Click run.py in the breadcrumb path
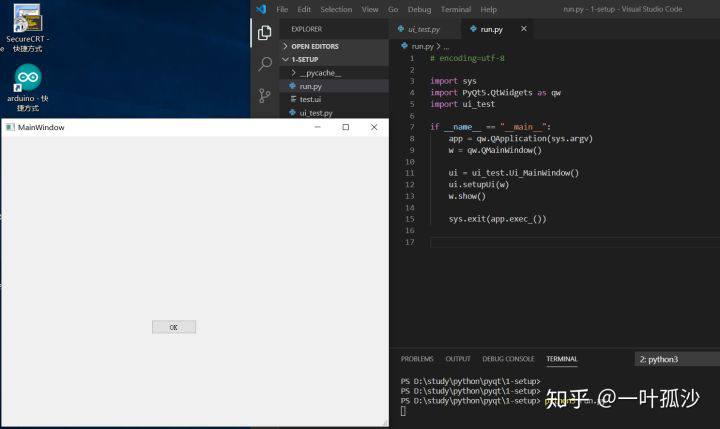The image size is (720, 429). click(x=422, y=46)
